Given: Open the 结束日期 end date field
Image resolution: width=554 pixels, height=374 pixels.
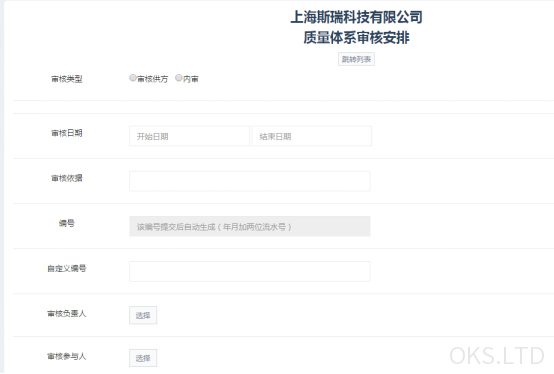Looking at the screenshot, I should tap(312, 136).
